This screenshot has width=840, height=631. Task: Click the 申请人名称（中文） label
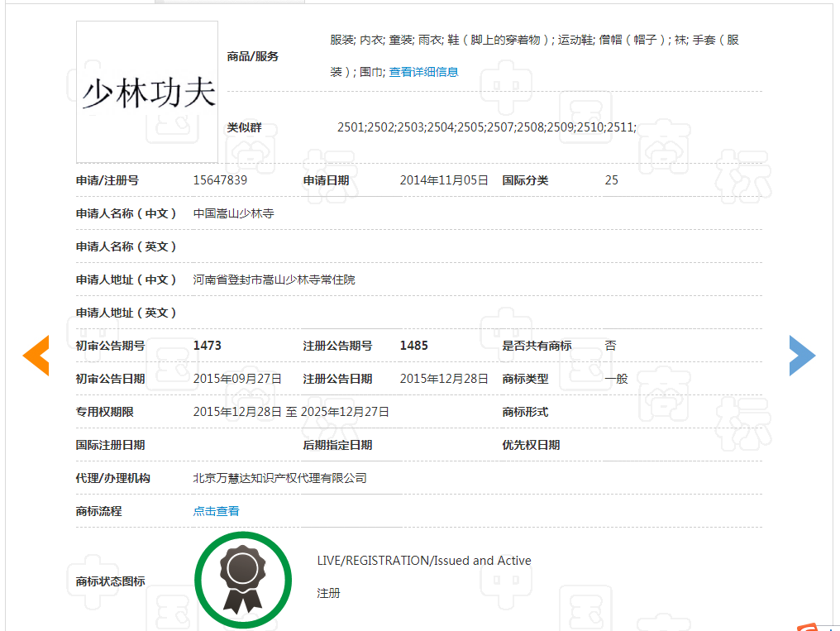point(126,213)
